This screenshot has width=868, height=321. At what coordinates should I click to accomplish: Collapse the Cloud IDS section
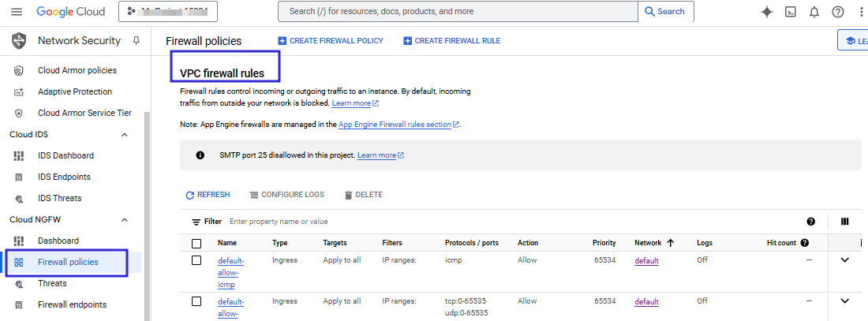pos(125,135)
